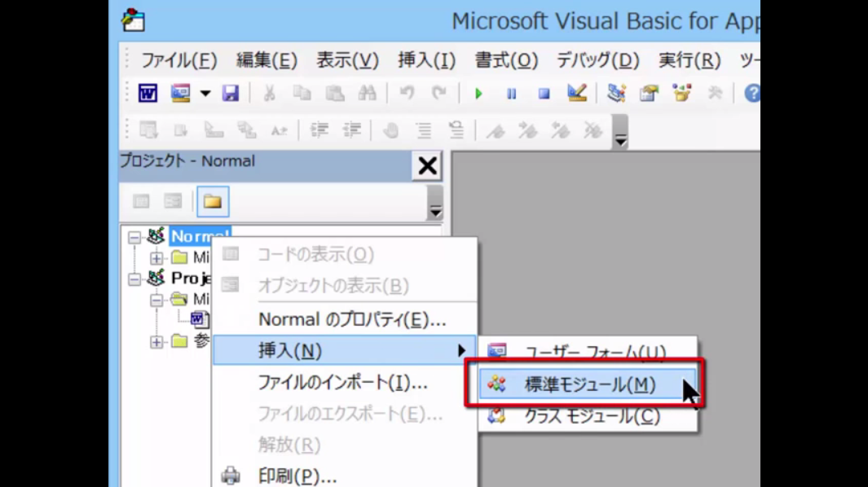Image resolution: width=868 pixels, height=487 pixels.
Task: Click the green Run macro button
Action: [478, 94]
